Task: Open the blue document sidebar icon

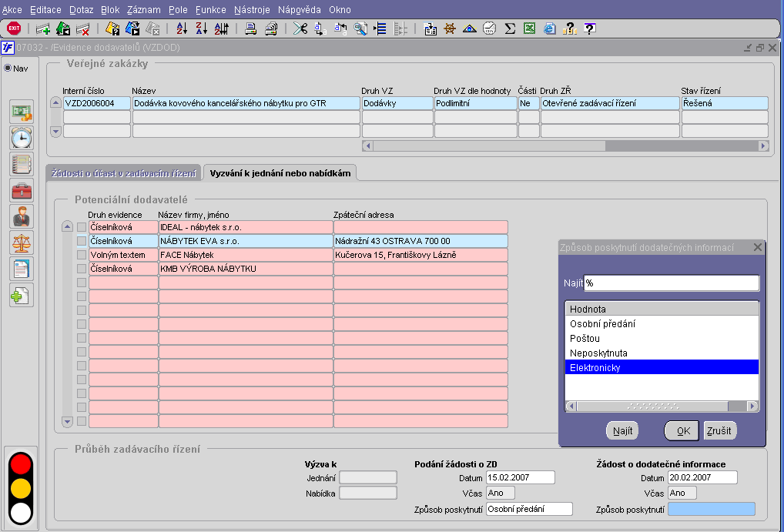Action: coord(22,269)
